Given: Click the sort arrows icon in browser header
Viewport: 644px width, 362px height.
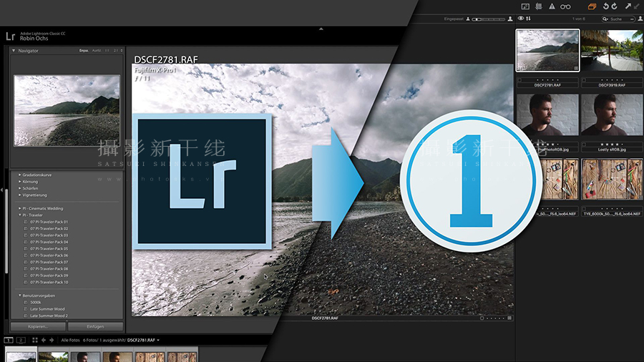Looking at the screenshot, I should 529,19.
